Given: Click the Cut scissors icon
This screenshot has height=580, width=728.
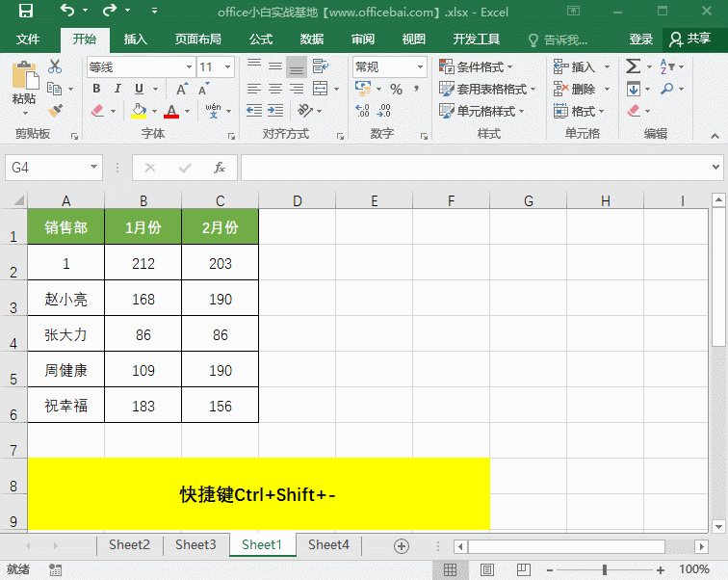Looking at the screenshot, I should pyautogui.click(x=55, y=66).
